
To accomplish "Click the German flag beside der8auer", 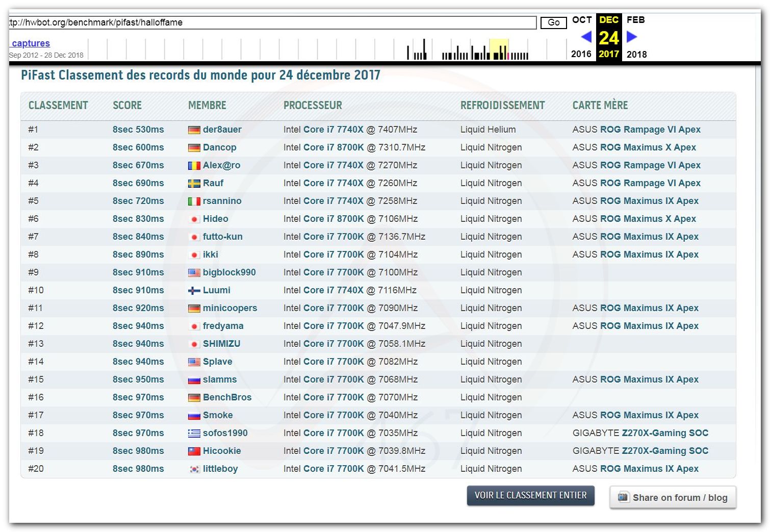I will 194,130.
